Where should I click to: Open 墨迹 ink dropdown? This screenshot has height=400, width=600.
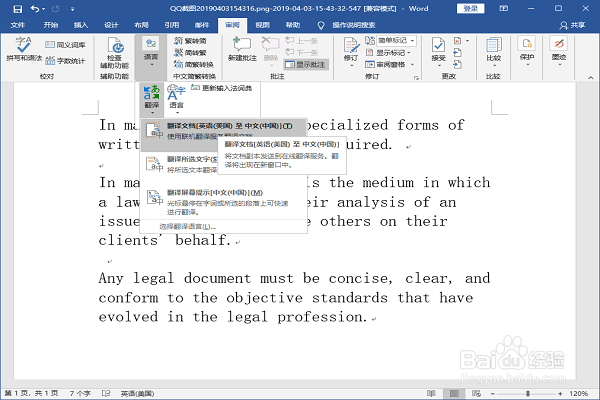point(559,51)
